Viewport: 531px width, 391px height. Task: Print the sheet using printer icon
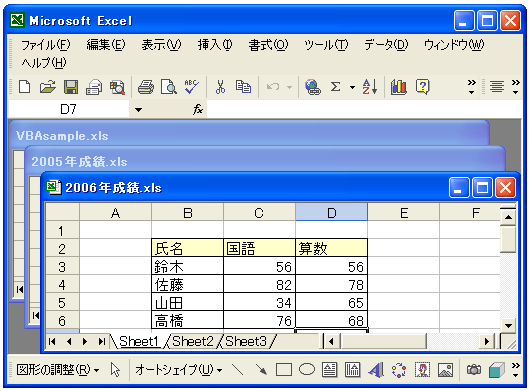(x=146, y=87)
